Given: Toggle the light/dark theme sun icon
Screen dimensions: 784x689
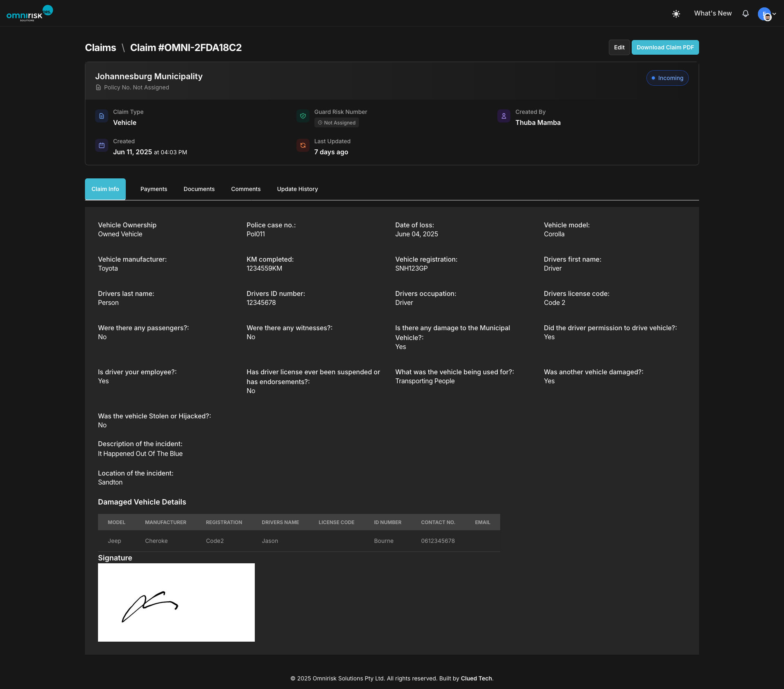Looking at the screenshot, I should (x=676, y=14).
